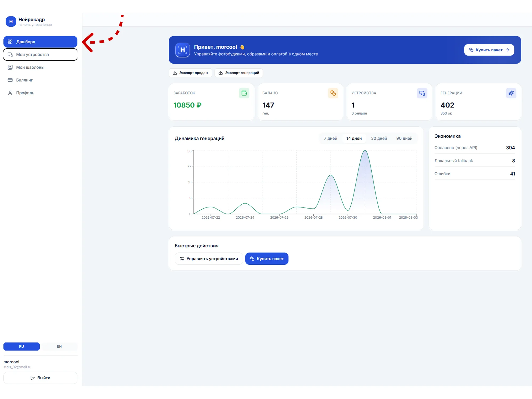Click the billing card icon in sidebar
The width and height of the screenshot is (532, 399).
click(x=10, y=80)
